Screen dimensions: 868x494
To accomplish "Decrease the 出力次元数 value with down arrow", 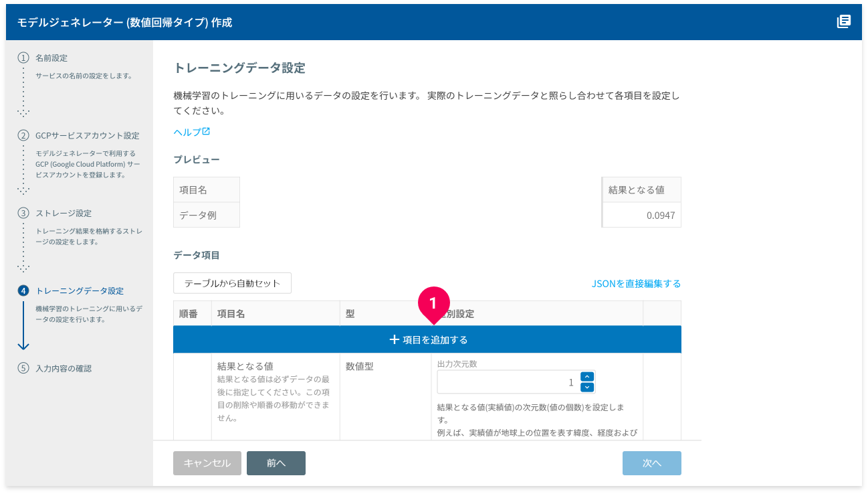I will coord(587,388).
